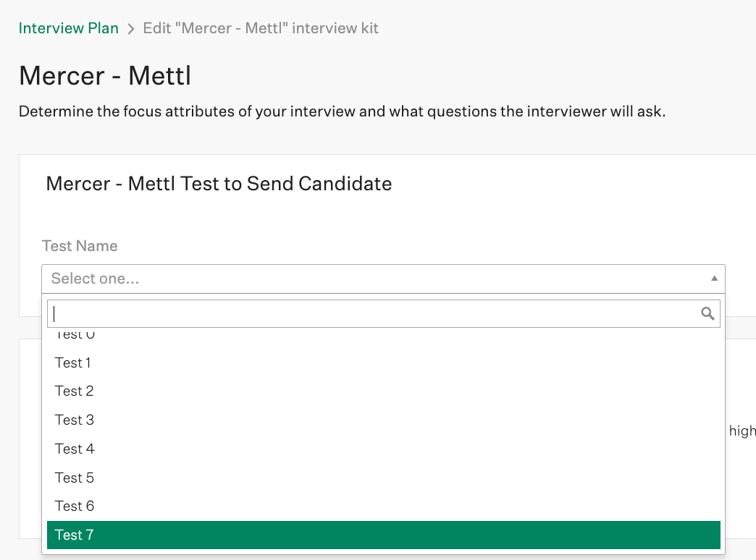Viewport: 756px width, 560px height.
Task: Click the focus attributes description text
Action: 342,111
